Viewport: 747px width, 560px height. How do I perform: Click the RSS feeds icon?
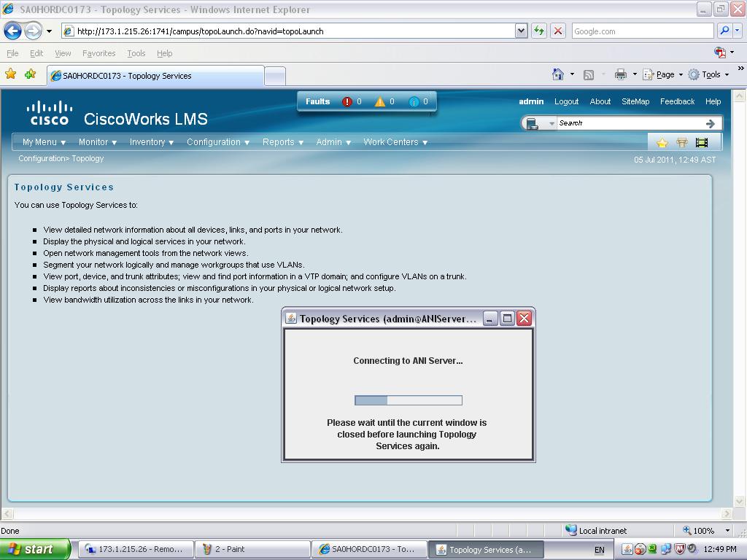pyautogui.click(x=589, y=75)
